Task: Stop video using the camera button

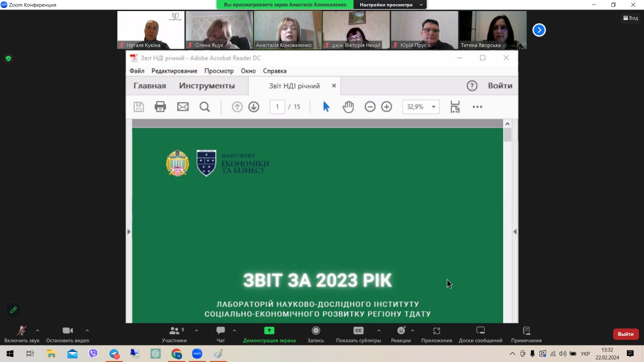Action: (67, 334)
